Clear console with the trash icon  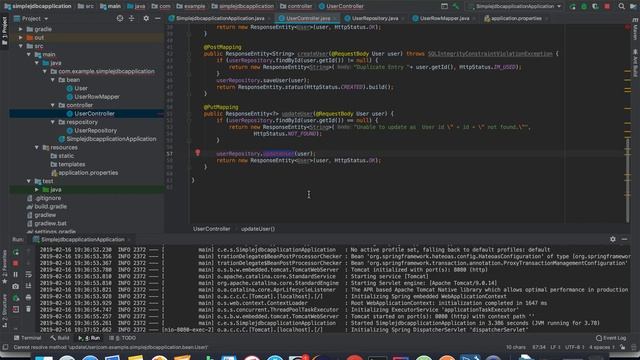tap(28, 309)
